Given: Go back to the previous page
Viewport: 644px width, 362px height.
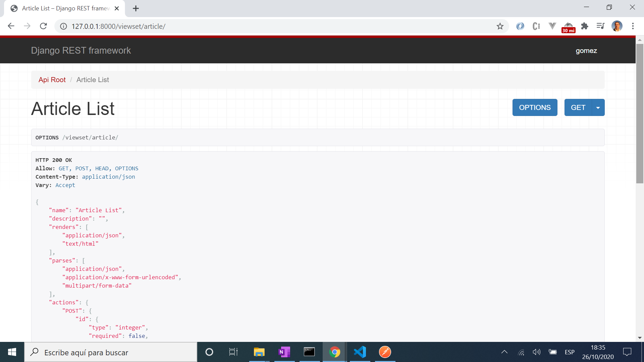Looking at the screenshot, I should (11, 26).
